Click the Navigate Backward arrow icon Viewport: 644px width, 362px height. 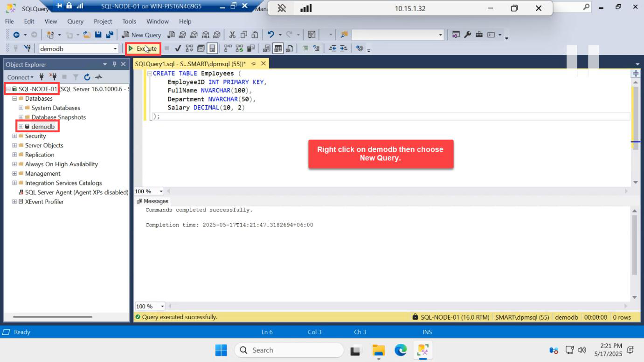tap(16, 34)
